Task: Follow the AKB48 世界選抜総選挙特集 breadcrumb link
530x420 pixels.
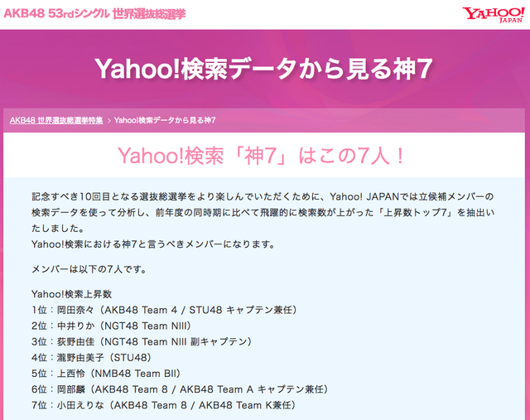Action: [x=56, y=120]
